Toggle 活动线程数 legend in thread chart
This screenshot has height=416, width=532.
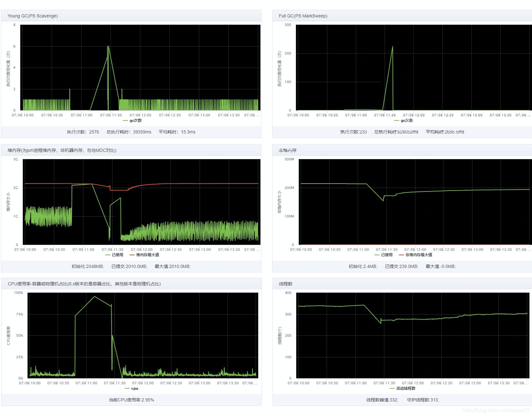[x=402, y=388]
